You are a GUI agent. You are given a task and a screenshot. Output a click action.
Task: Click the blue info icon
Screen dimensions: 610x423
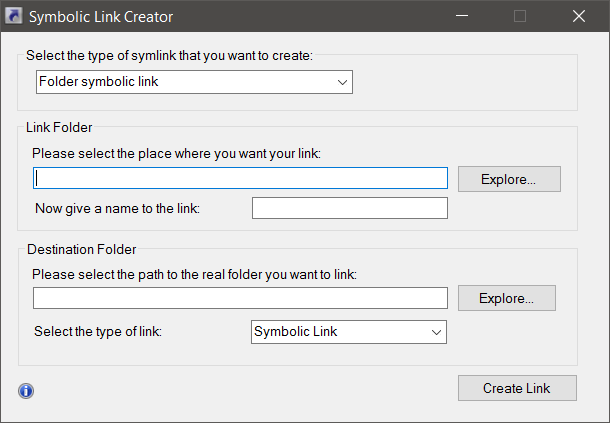[x=26, y=391]
